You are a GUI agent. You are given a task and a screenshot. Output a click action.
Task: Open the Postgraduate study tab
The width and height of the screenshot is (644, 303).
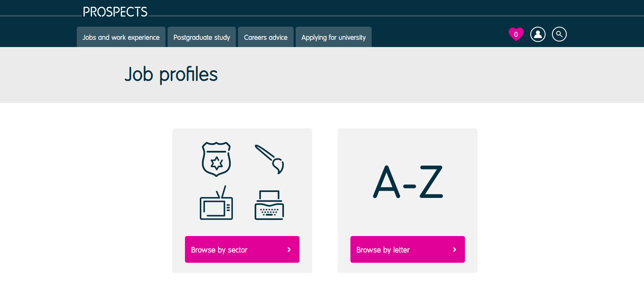pos(202,37)
